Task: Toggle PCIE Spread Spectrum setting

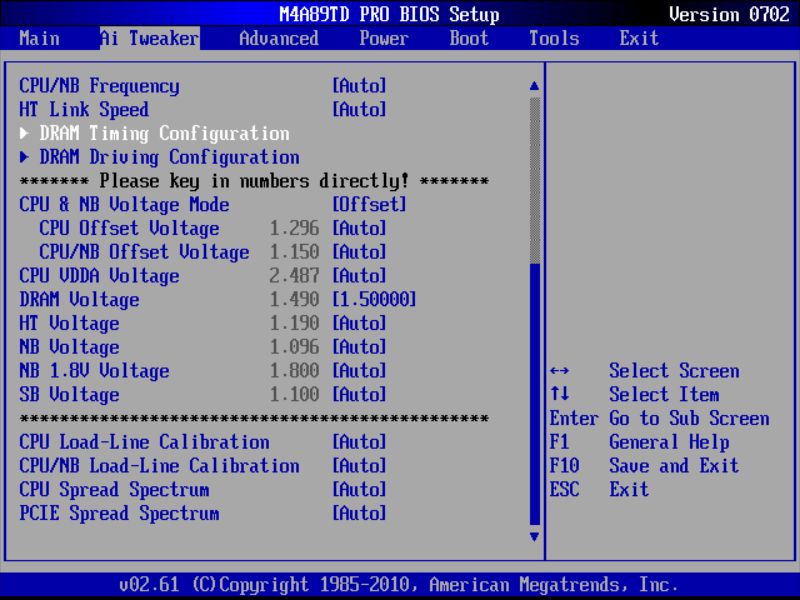Action: point(359,513)
